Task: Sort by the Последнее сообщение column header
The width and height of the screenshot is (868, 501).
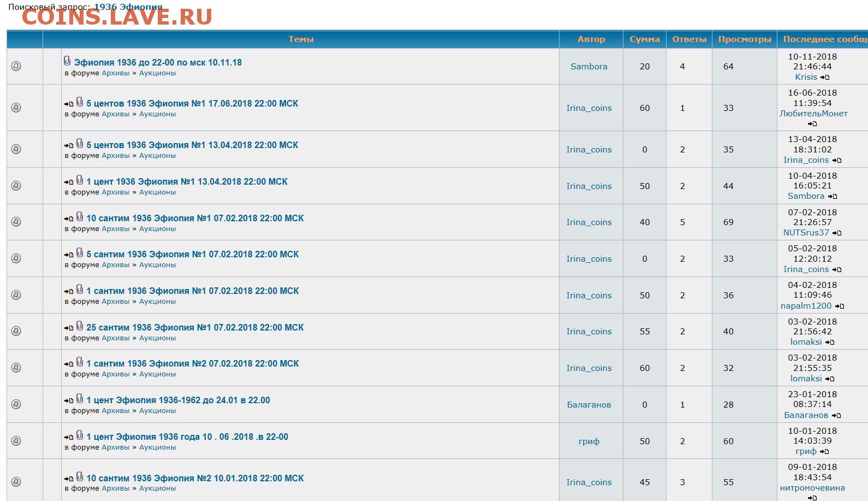Action: (x=825, y=39)
